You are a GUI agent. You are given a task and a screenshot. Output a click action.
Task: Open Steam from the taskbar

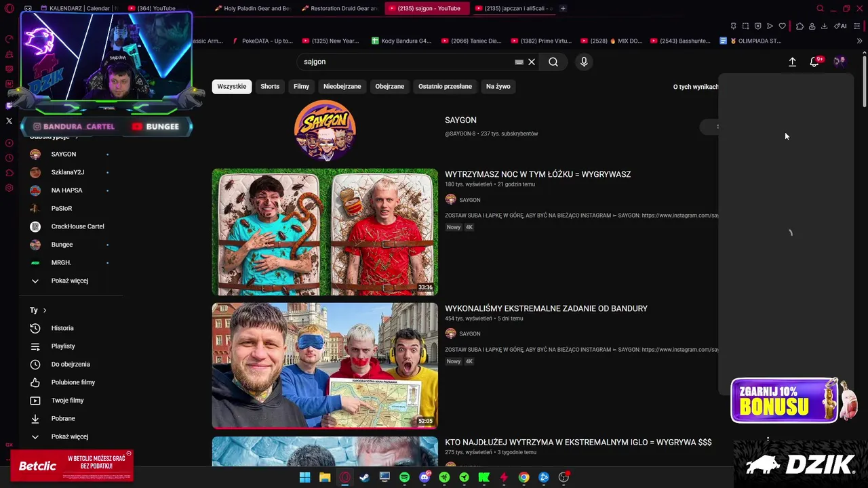364,477
